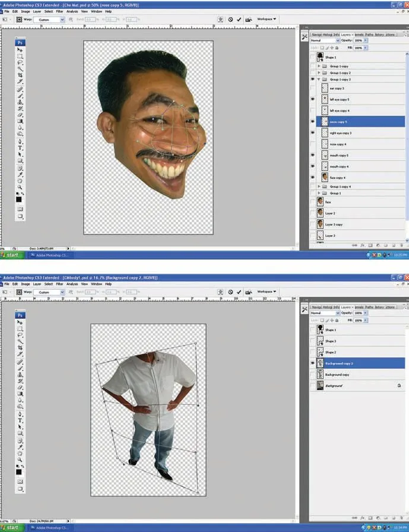
Task: Open Opacity slider arrow in top window
Action: click(x=366, y=40)
